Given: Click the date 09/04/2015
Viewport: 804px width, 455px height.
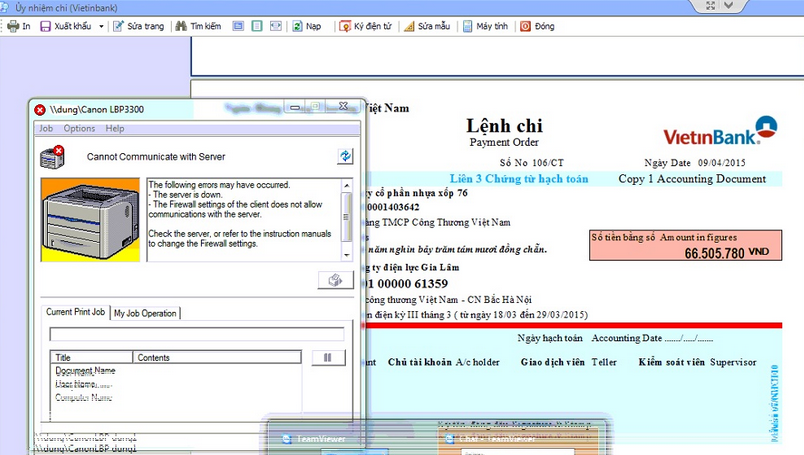Looking at the screenshot, I should point(721,163).
